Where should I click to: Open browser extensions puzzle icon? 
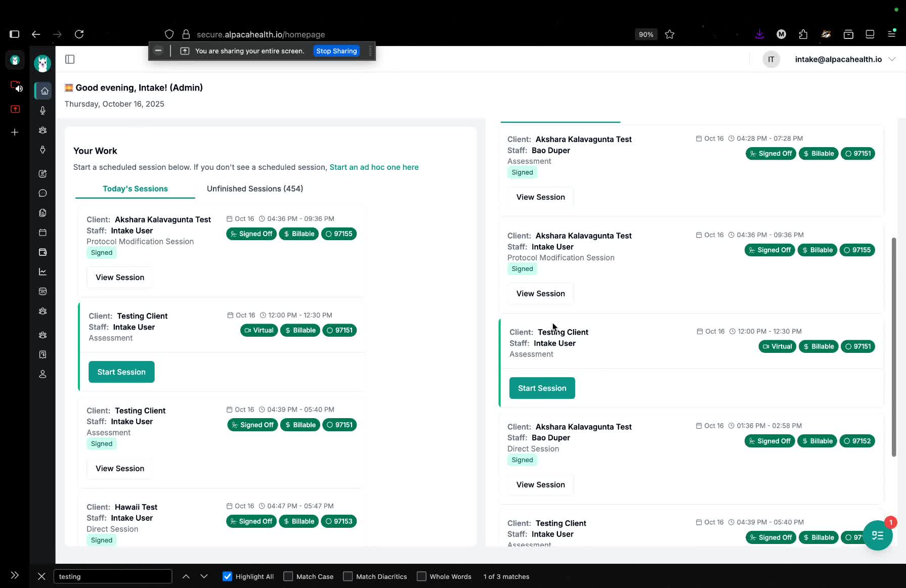tap(803, 34)
